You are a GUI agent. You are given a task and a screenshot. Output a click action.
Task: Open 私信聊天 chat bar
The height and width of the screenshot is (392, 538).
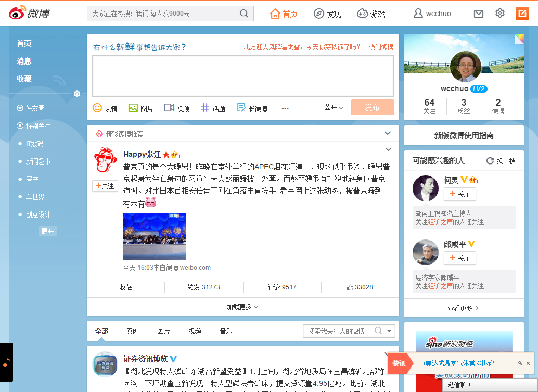coord(491,385)
